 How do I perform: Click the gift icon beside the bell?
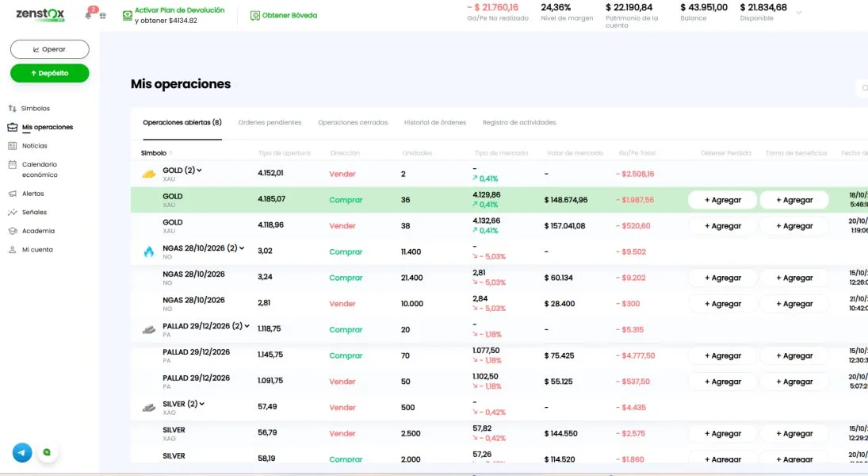(103, 16)
